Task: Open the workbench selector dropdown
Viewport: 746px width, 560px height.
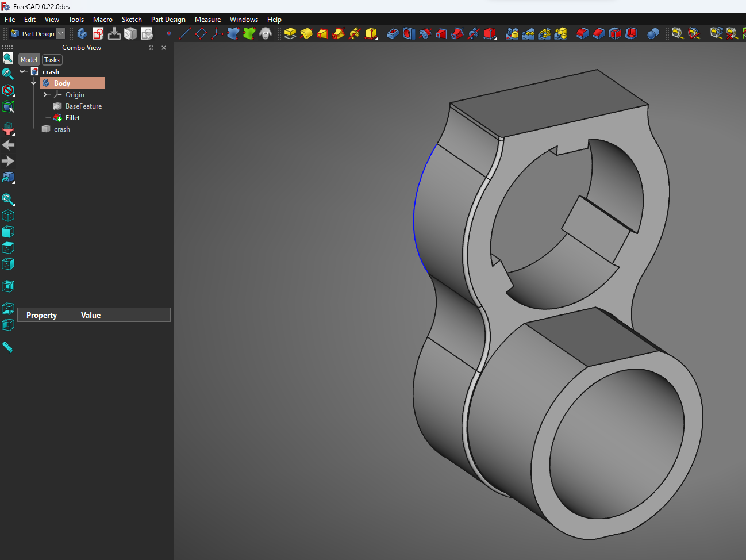Action: (x=60, y=33)
